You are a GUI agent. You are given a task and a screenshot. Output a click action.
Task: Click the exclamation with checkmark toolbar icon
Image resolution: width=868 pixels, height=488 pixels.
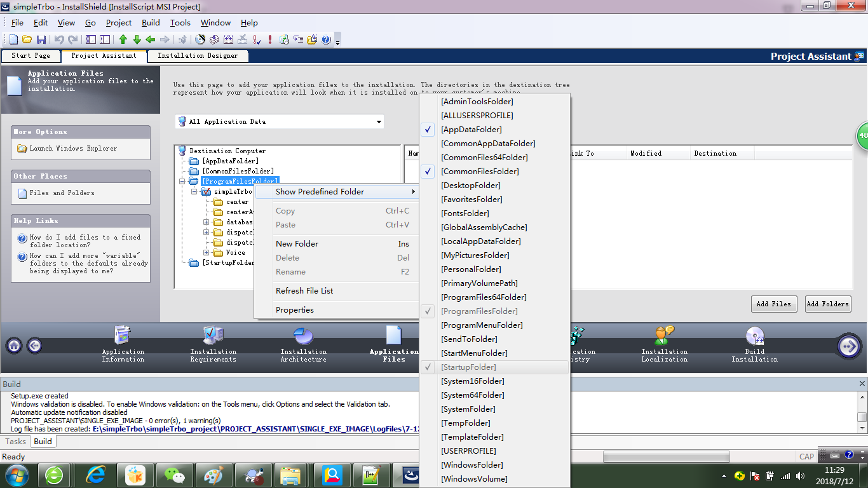click(x=257, y=39)
